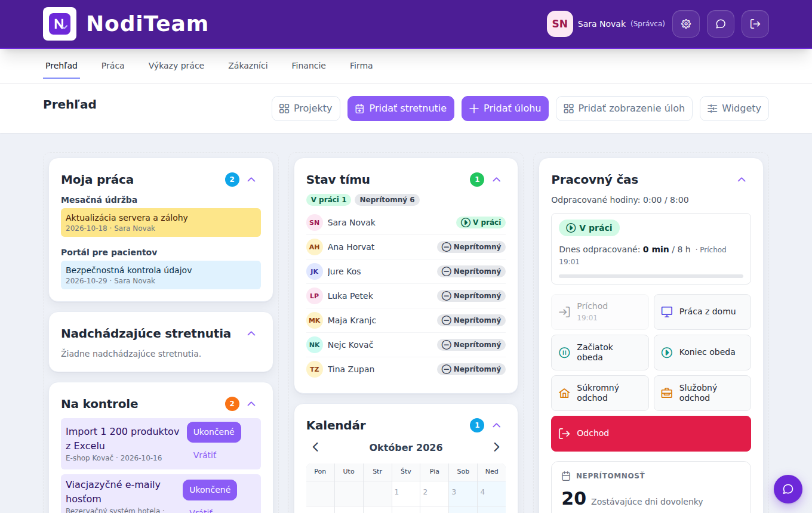
Task: Open settings gear icon in header
Action: tap(686, 24)
